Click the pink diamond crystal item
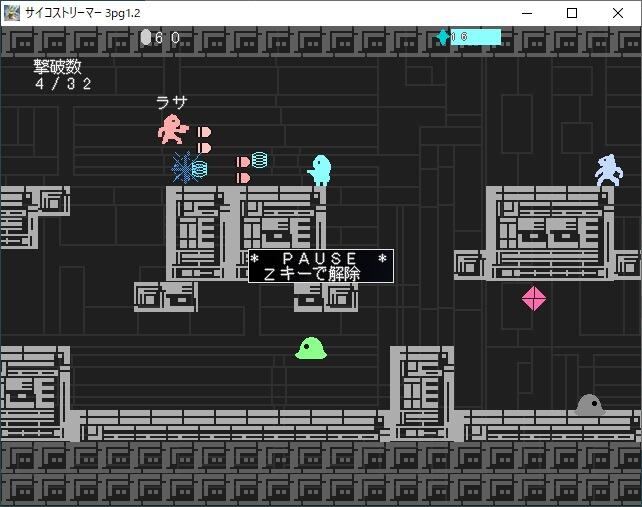 [x=534, y=299]
